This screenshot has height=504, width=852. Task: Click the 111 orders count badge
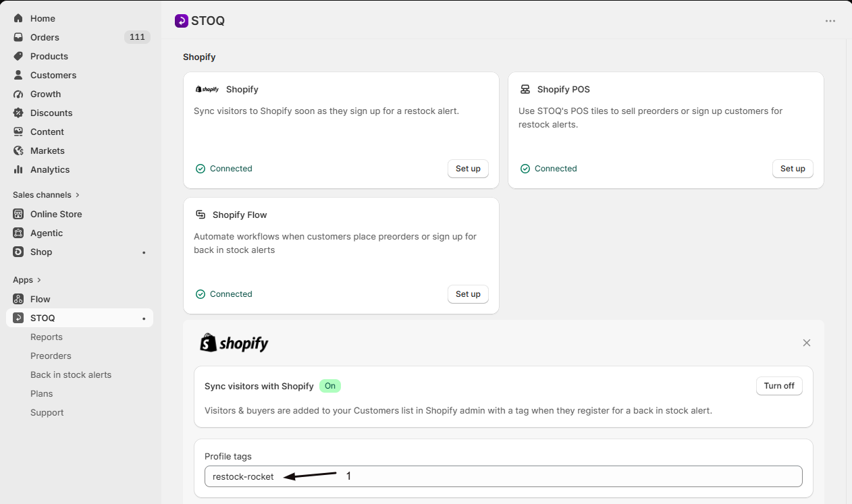(137, 37)
